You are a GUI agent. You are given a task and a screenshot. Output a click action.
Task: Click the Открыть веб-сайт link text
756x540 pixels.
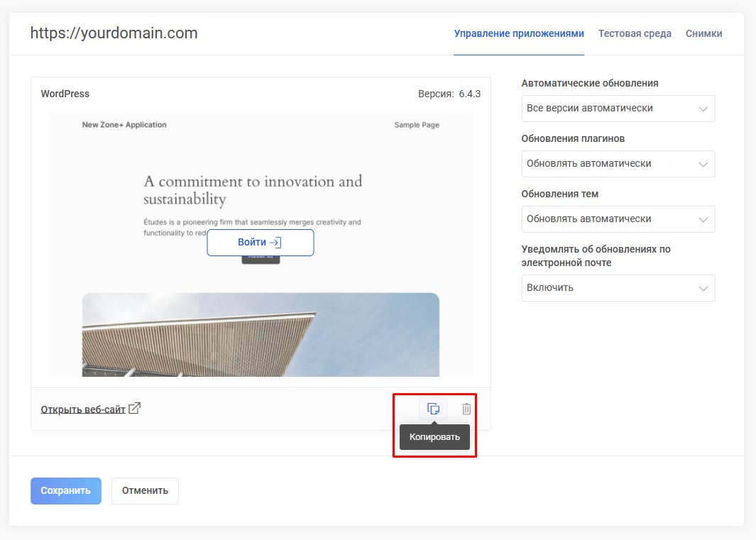click(83, 409)
